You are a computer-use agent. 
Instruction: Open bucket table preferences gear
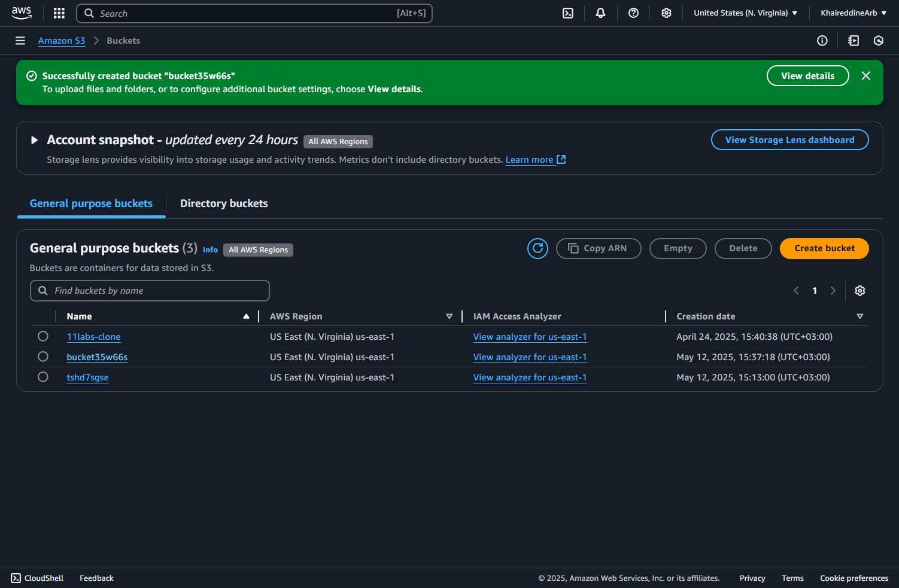pyautogui.click(x=859, y=291)
